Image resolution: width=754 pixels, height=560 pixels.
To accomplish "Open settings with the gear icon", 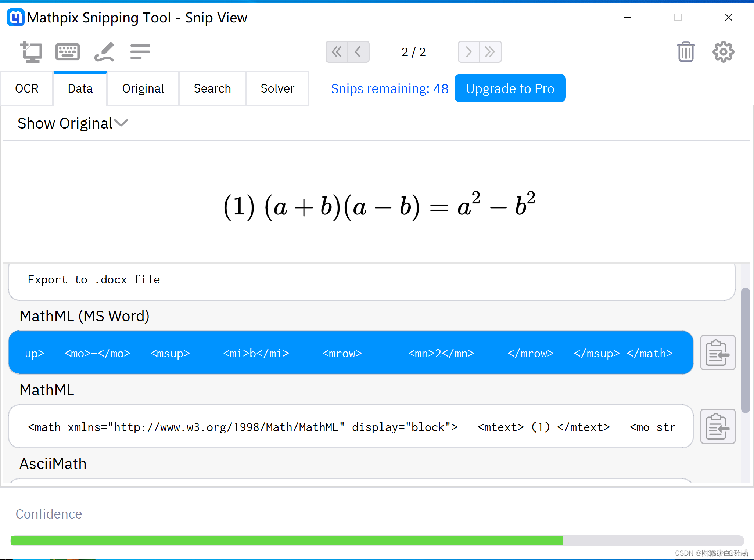I will [723, 52].
